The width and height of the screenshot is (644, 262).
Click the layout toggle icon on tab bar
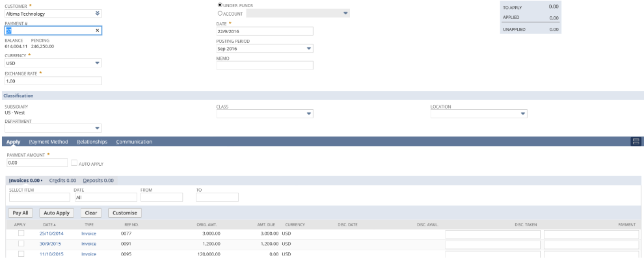pyautogui.click(x=636, y=142)
